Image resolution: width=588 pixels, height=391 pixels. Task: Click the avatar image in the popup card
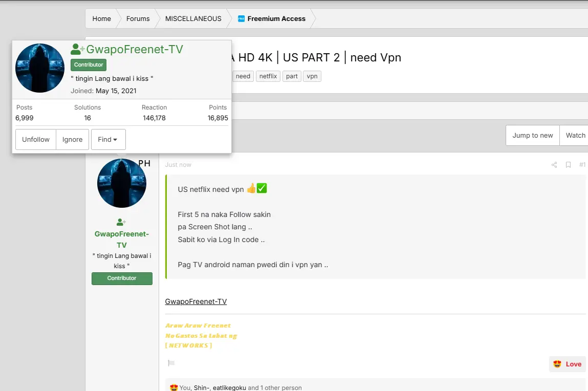click(x=40, y=68)
